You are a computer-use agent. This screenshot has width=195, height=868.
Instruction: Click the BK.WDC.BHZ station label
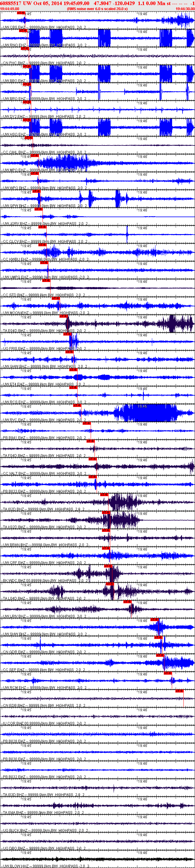[x=14, y=581]
